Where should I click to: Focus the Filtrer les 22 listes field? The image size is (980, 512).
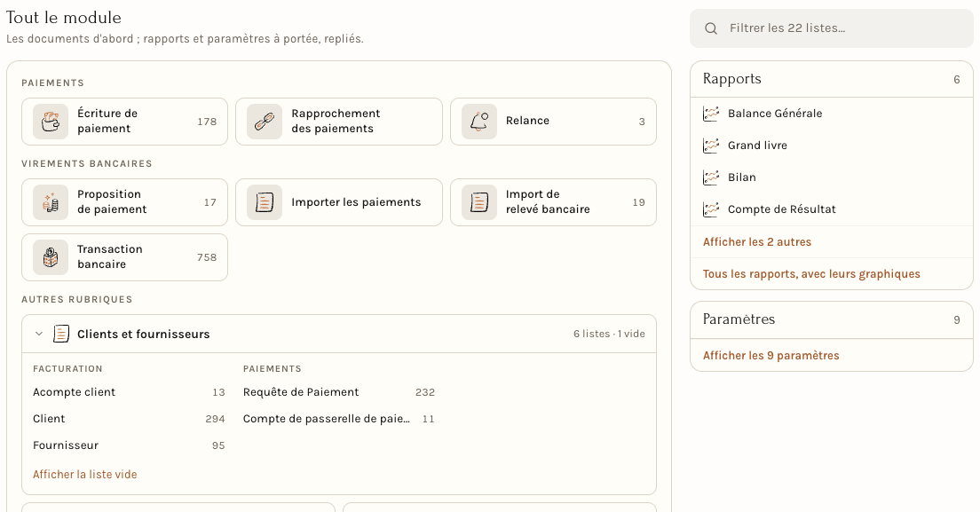831,28
